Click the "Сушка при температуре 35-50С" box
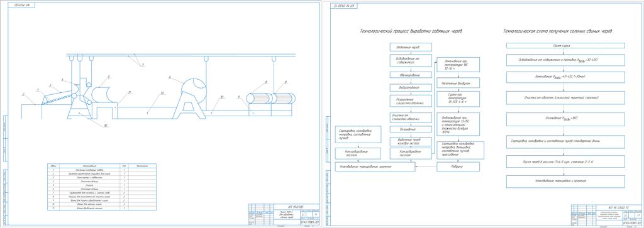Viewport: 644px width, 228px height. (x=458, y=99)
